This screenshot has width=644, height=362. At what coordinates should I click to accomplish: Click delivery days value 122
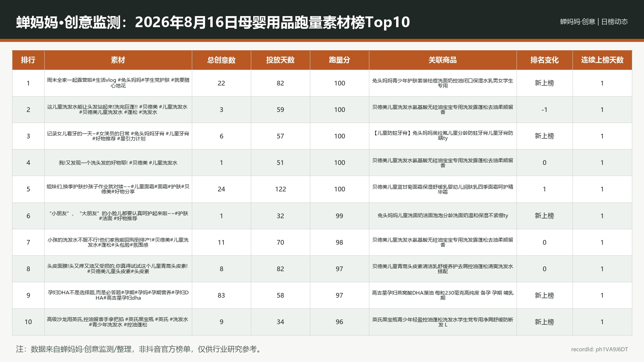point(280,189)
